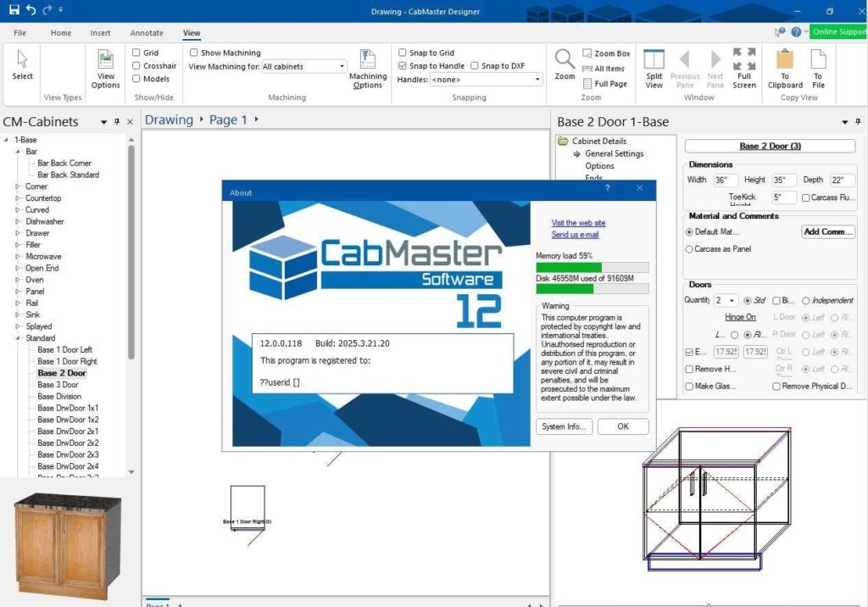This screenshot has width=868, height=607.
Task: Open Machining Options
Action: (368, 68)
